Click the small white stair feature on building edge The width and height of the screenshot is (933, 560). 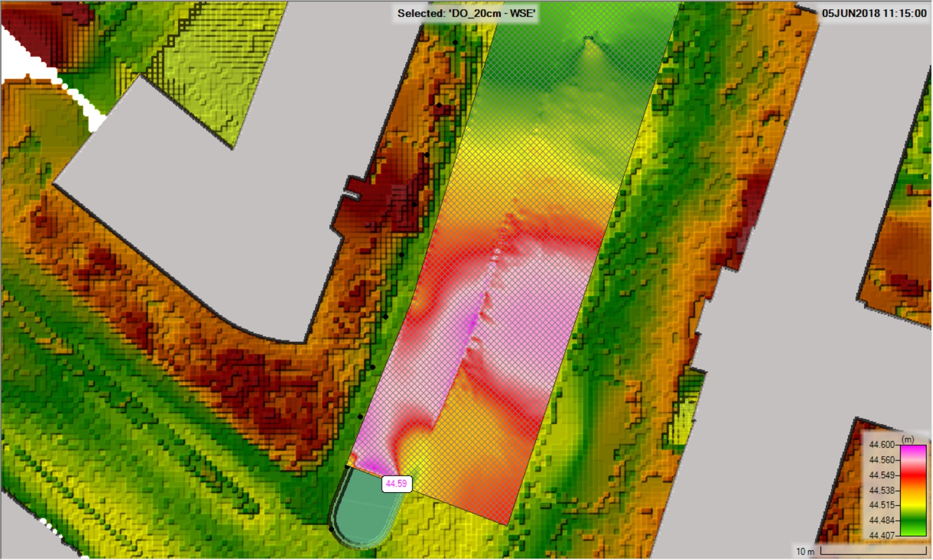tap(351, 194)
